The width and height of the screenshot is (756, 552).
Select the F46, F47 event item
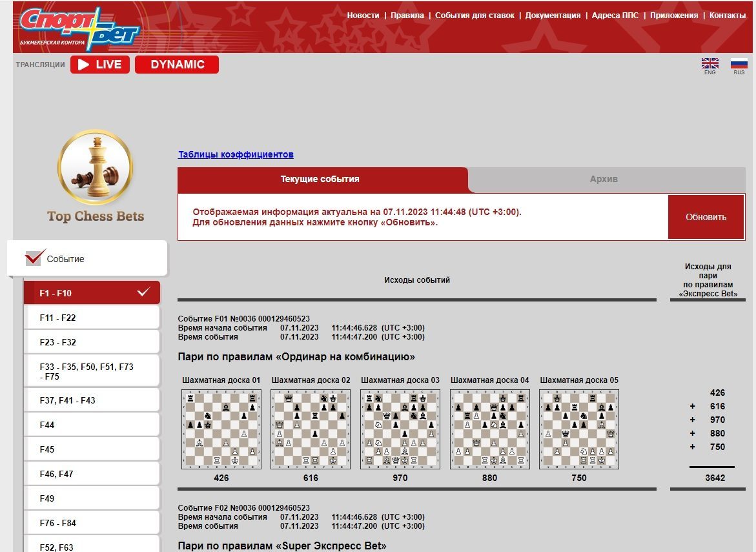(92, 474)
